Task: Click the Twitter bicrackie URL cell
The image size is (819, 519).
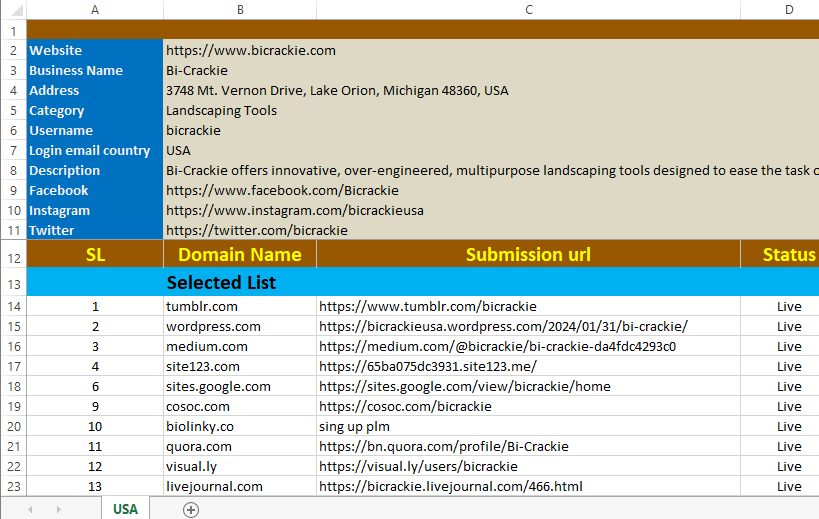Action: [256, 231]
